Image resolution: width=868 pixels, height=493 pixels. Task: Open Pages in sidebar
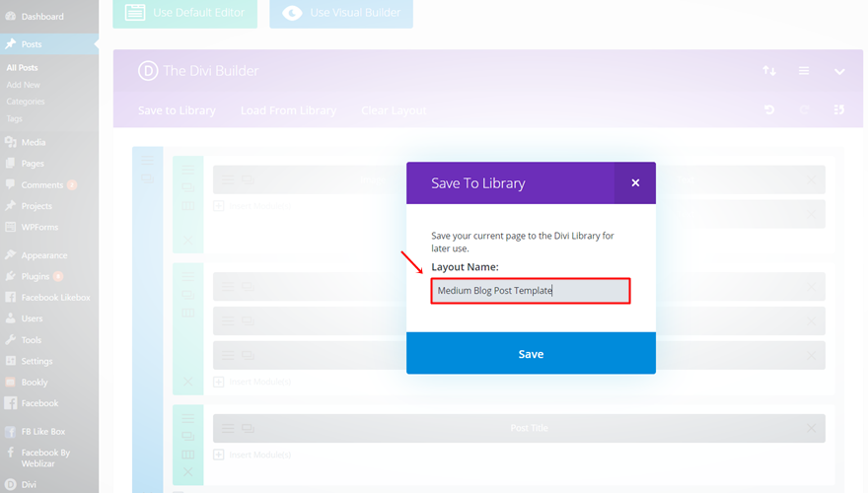tap(33, 164)
